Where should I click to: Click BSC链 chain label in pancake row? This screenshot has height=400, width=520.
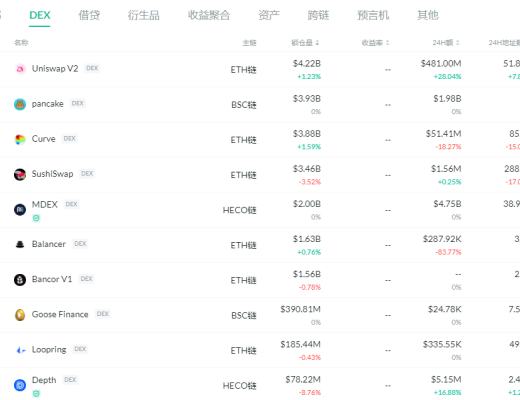(x=244, y=105)
